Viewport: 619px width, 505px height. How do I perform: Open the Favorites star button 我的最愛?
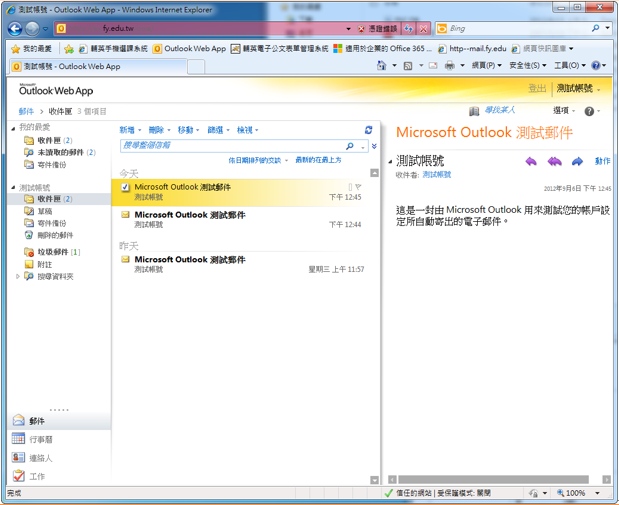point(32,49)
